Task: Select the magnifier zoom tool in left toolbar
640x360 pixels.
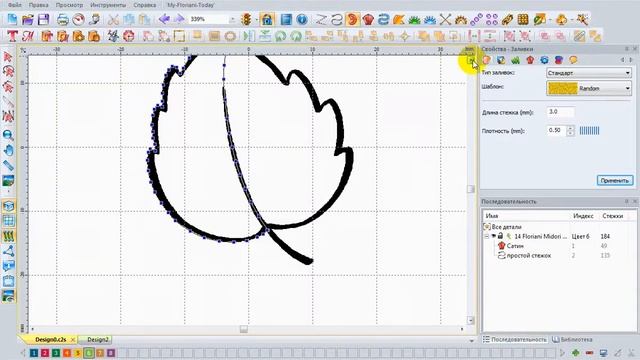Action: [x=8, y=135]
